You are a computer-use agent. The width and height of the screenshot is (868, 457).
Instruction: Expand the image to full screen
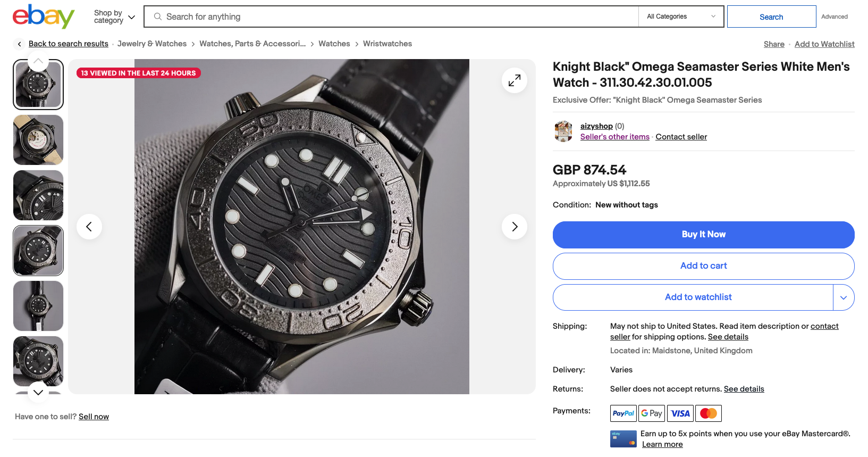pyautogui.click(x=514, y=80)
